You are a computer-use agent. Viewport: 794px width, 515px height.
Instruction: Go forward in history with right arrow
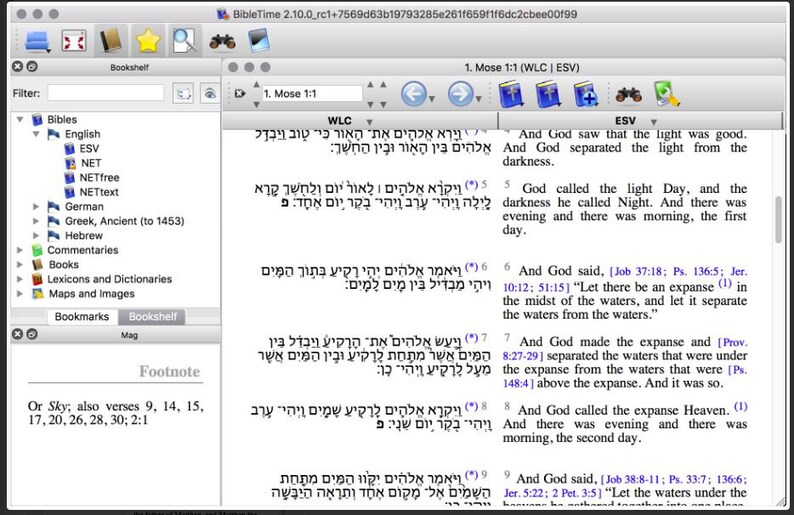(460, 94)
